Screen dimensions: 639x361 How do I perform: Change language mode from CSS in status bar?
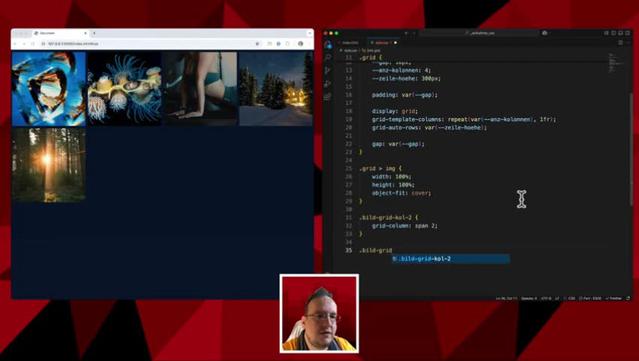(571, 298)
